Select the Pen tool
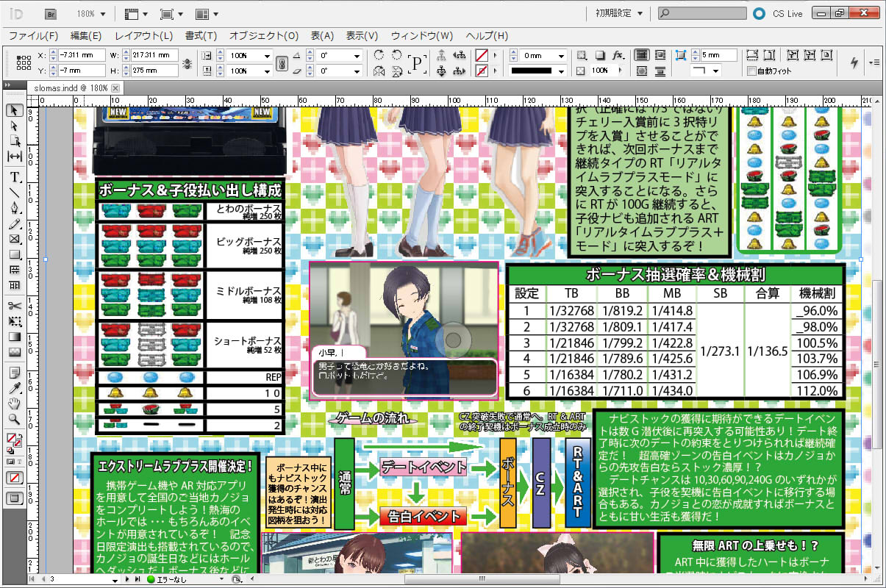This screenshot has width=886, height=588. pos(14,208)
